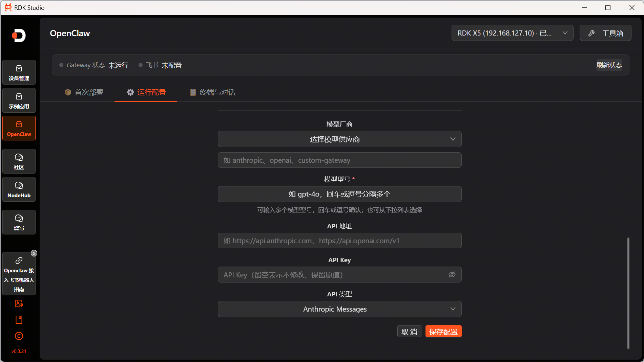Open 示例应用 in the sidebar

[19, 100]
